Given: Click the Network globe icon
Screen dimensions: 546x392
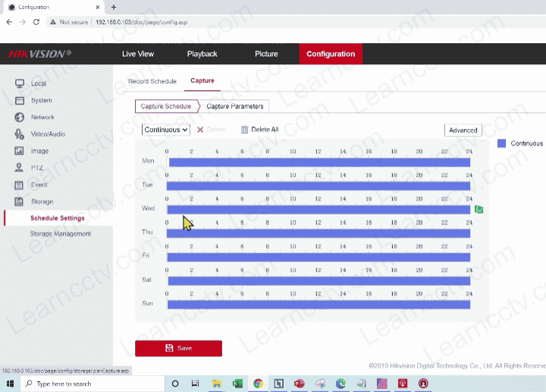Looking at the screenshot, I should point(20,118).
